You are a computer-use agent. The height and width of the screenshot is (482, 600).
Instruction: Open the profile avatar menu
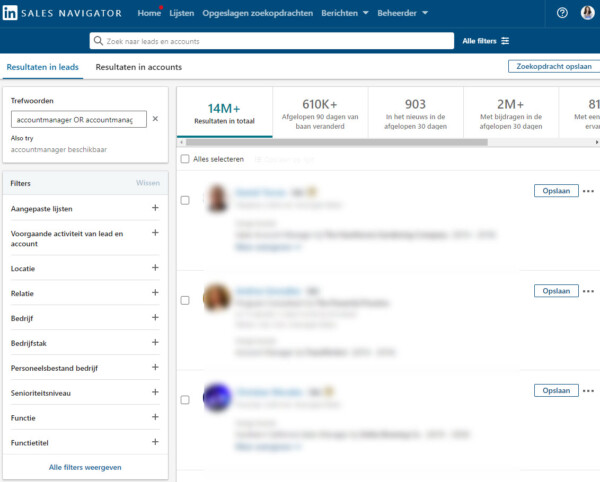(x=587, y=13)
